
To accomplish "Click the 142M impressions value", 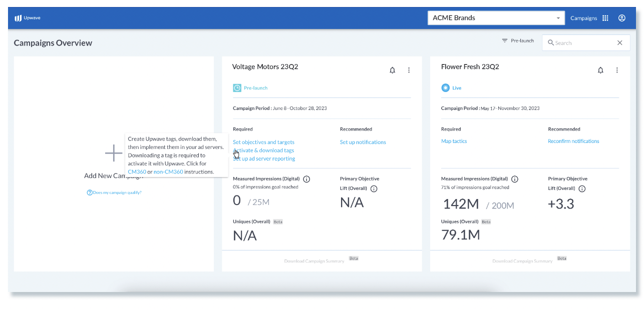I will click(461, 204).
